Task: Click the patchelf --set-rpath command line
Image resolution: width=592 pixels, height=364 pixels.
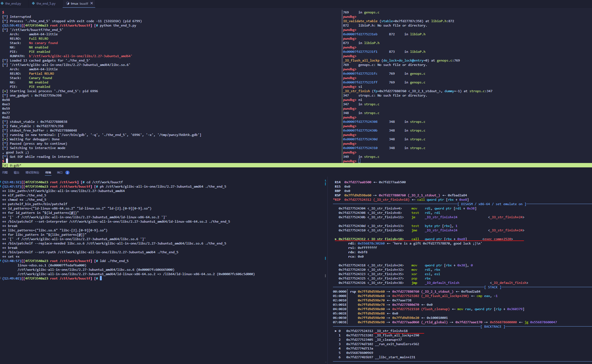Action: 90,252
